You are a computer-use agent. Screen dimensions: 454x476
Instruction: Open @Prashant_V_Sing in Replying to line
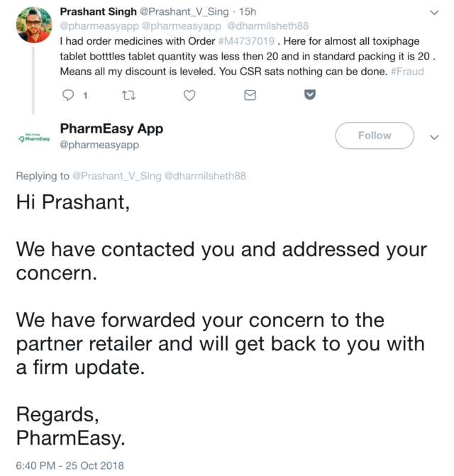click(117, 176)
